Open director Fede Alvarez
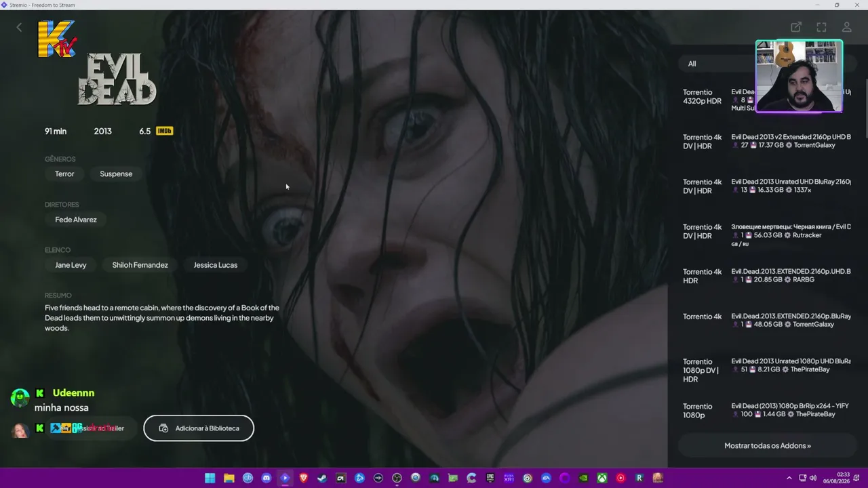 76,220
